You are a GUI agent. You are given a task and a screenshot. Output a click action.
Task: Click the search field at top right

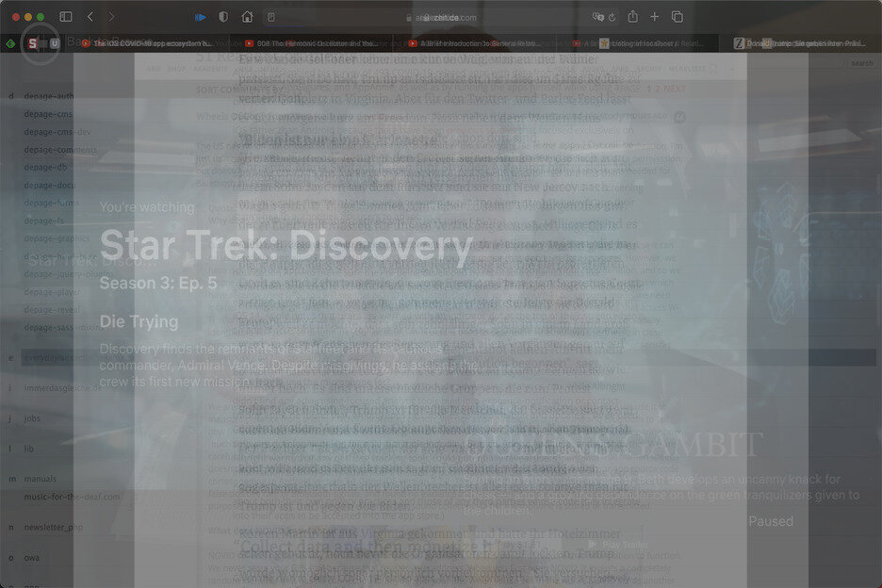coord(862,63)
